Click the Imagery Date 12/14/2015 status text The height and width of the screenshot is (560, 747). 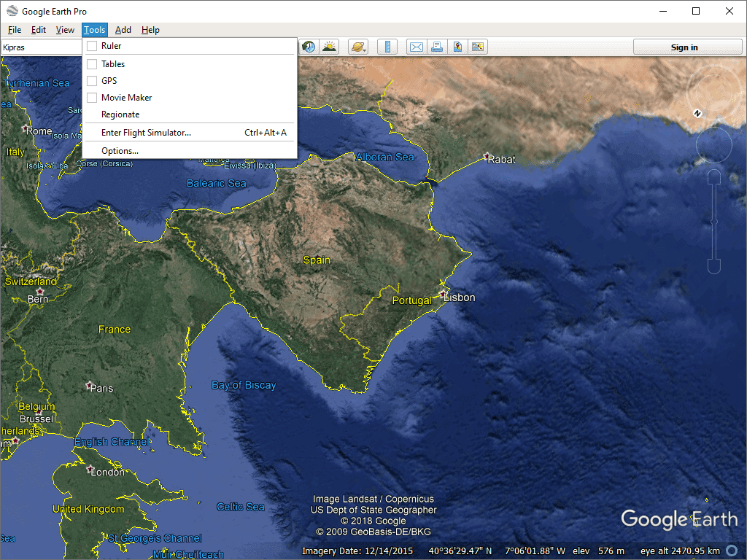[x=357, y=551]
